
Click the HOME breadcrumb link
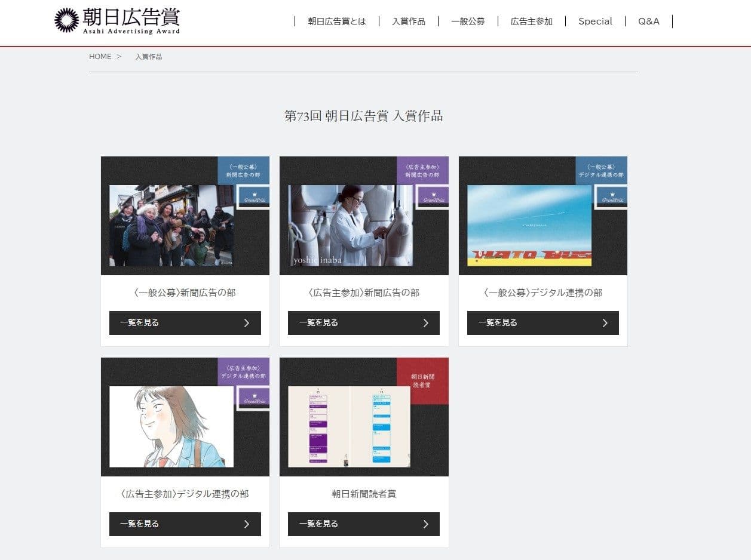[x=100, y=57]
